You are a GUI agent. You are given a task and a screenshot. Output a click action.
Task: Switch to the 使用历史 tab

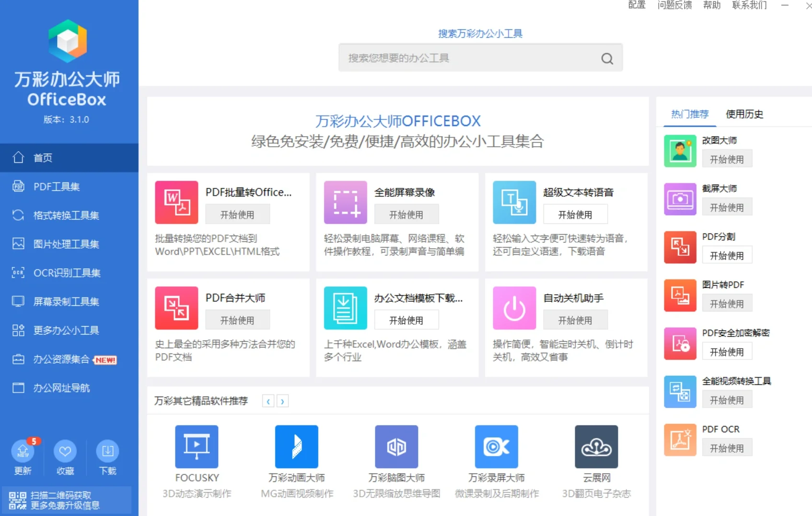pyautogui.click(x=744, y=115)
